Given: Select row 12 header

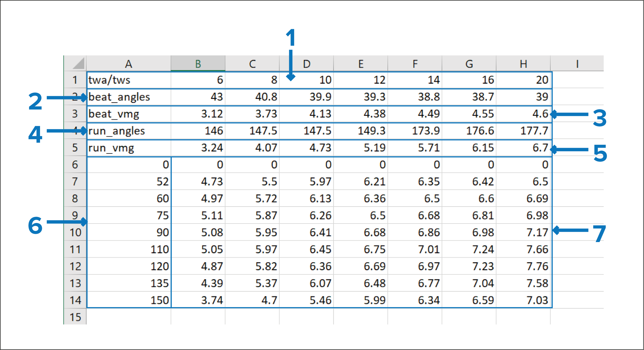Looking at the screenshot, I should [75, 266].
